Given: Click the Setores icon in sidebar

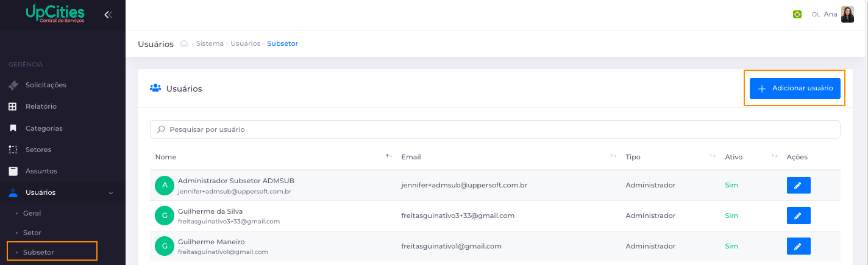Looking at the screenshot, I should click(x=13, y=150).
